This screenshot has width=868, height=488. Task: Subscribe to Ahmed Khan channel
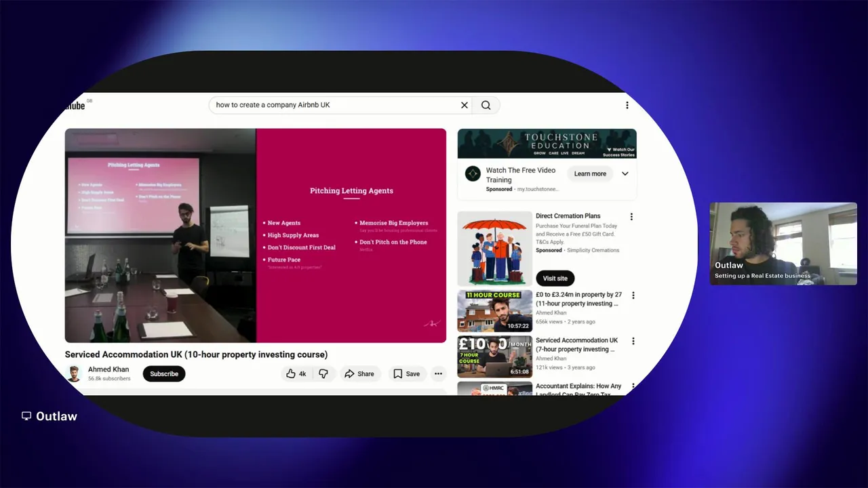click(164, 373)
